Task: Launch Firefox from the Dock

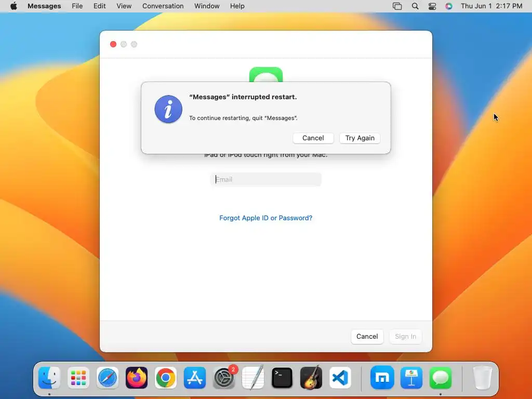Action: pyautogui.click(x=137, y=378)
